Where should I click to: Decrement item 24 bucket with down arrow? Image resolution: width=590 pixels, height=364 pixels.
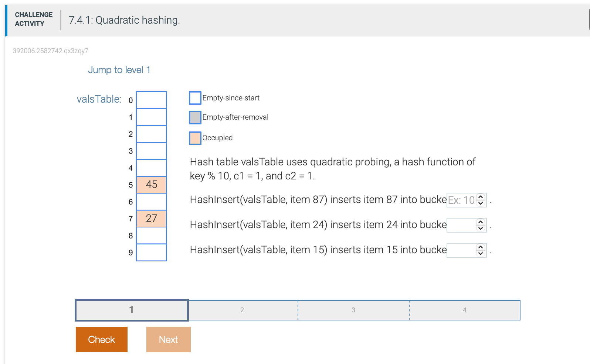click(x=481, y=228)
